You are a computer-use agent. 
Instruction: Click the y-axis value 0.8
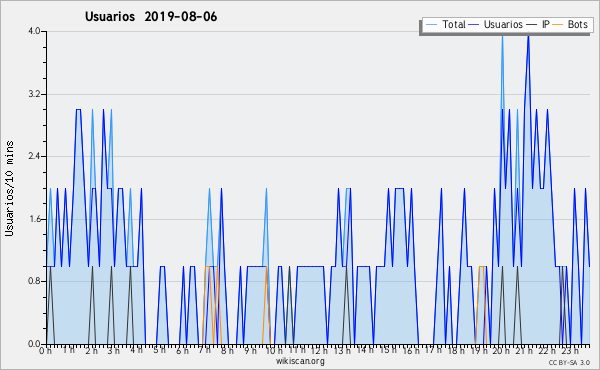(34, 282)
